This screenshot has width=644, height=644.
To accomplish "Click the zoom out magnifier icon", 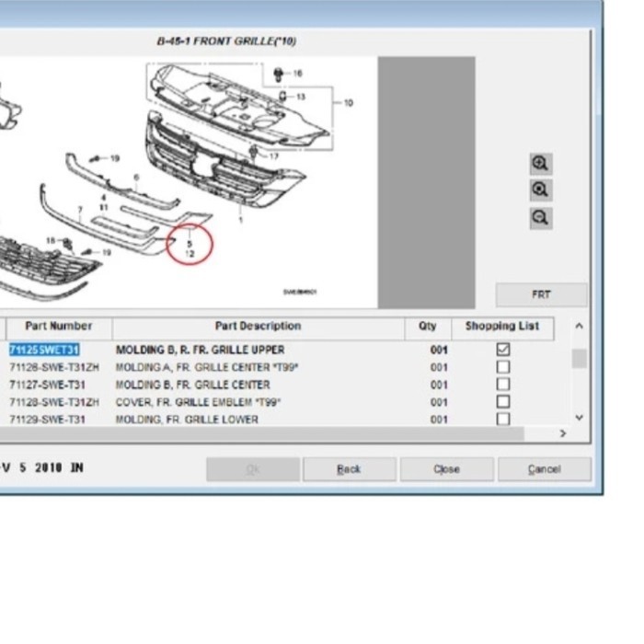I will (x=540, y=218).
